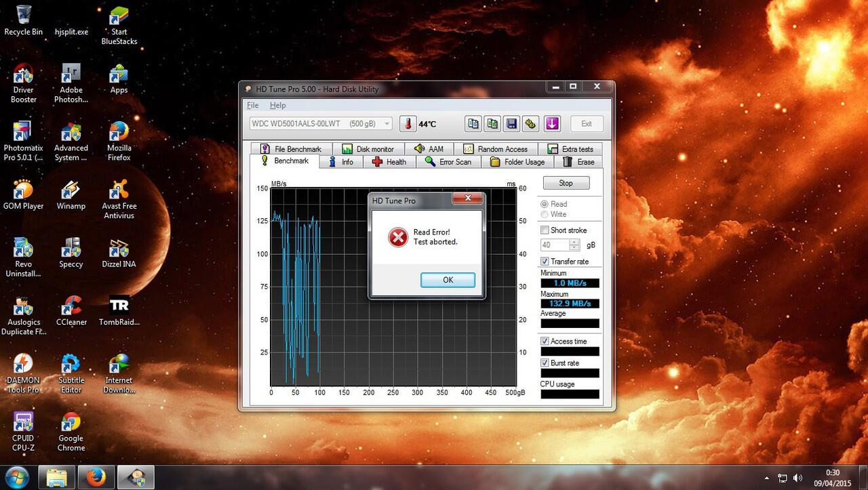
Task: Select the Read radio button
Action: 544,204
